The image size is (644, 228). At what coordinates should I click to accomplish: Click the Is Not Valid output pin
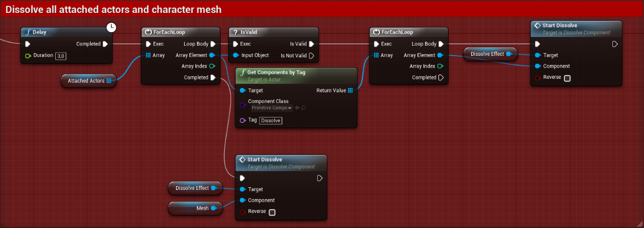pyautogui.click(x=311, y=55)
